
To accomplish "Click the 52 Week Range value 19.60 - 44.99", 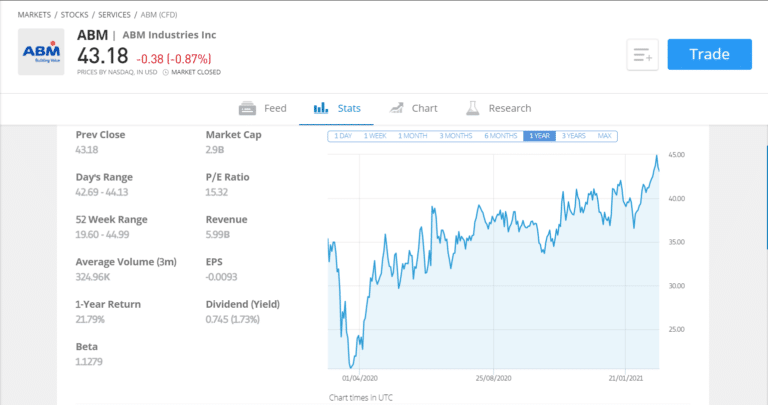I will pyautogui.click(x=102, y=235).
